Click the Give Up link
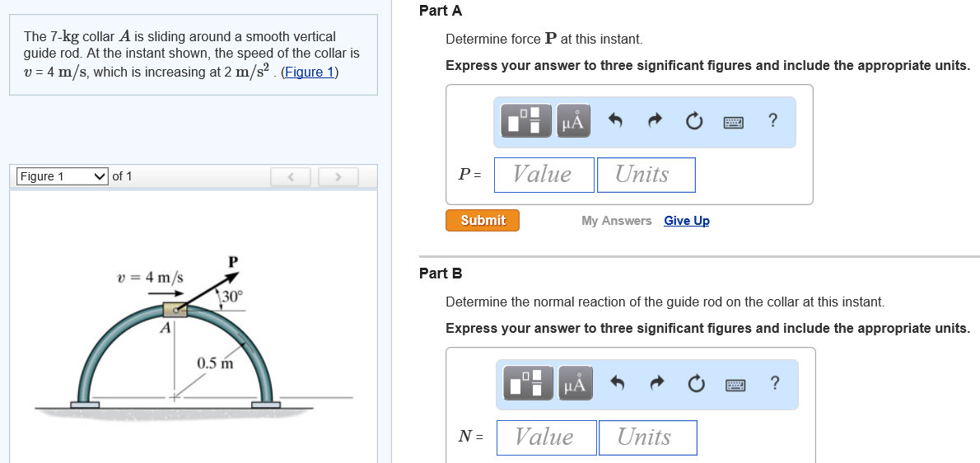Viewport: 980px width, 463px height. (686, 221)
